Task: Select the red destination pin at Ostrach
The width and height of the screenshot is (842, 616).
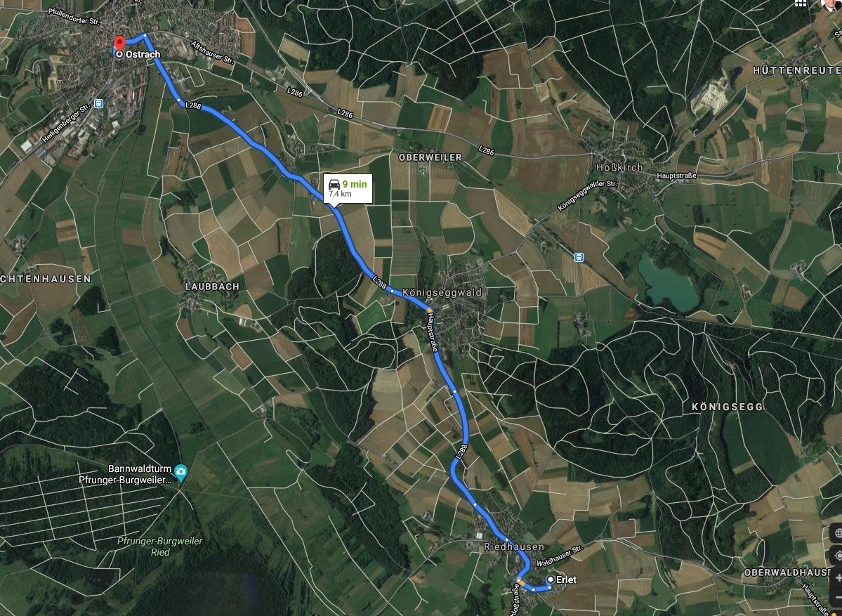Action: pos(119,44)
